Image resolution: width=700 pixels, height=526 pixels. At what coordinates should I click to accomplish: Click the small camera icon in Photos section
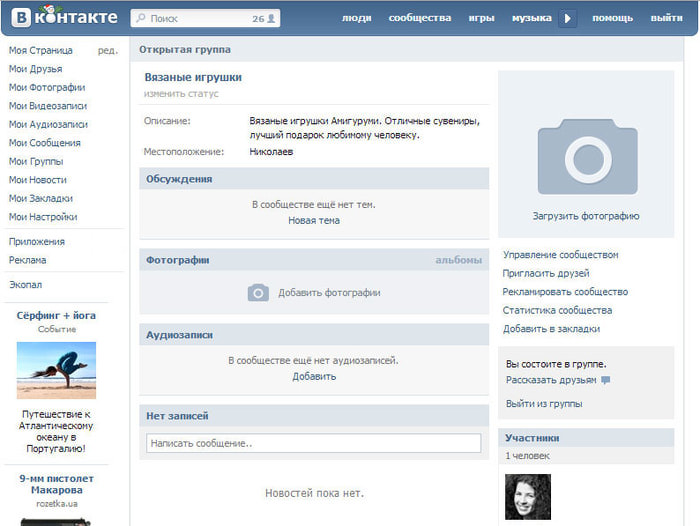pyautogui.click(x=258, y=293)
